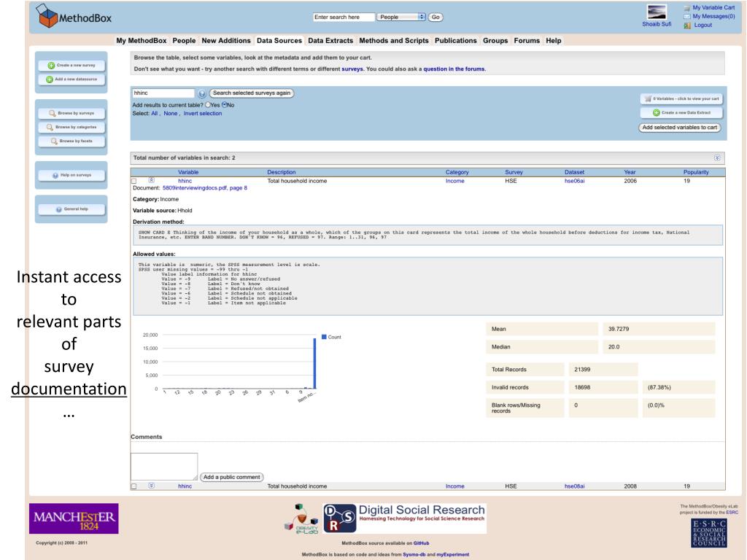Sort by the Description column header
Screen dimensions: 747x560
click(x=281, y=172)
